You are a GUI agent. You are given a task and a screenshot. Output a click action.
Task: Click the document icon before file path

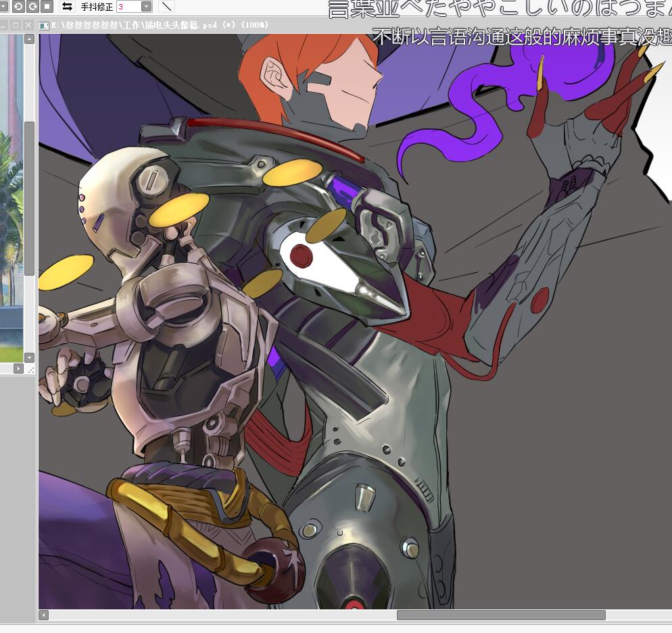point(43,26)
